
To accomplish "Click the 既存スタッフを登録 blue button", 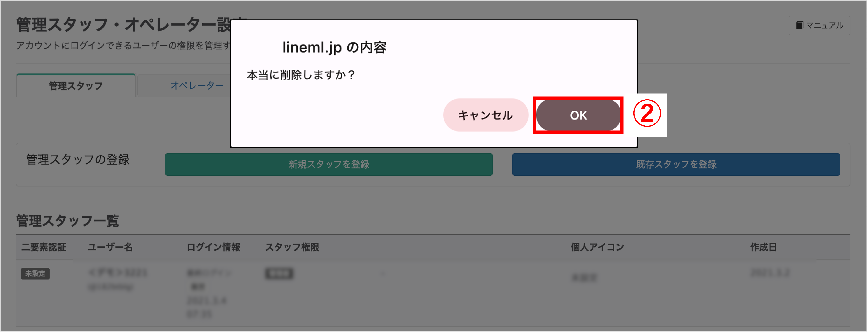I will coord(676,164).
